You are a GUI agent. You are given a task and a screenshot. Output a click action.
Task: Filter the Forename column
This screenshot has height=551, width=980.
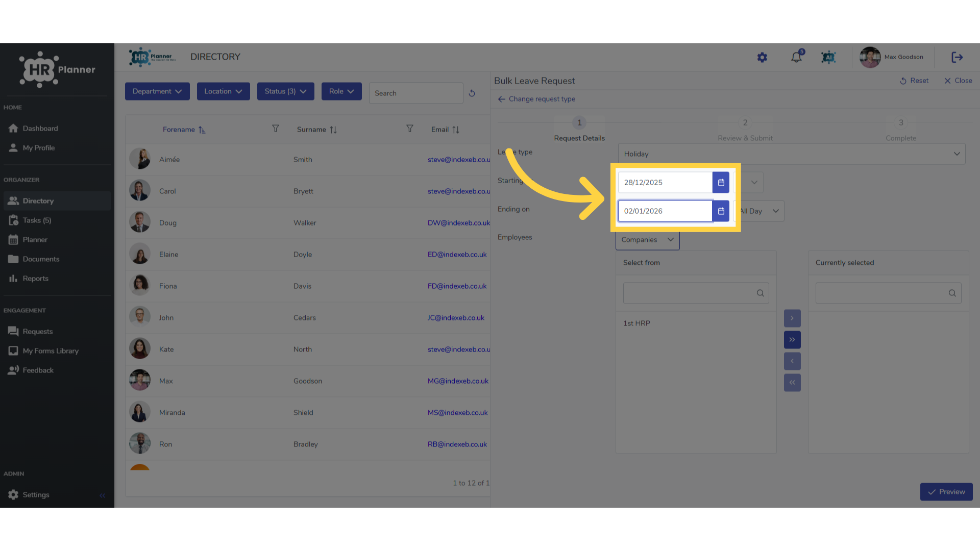click(275, 129)
